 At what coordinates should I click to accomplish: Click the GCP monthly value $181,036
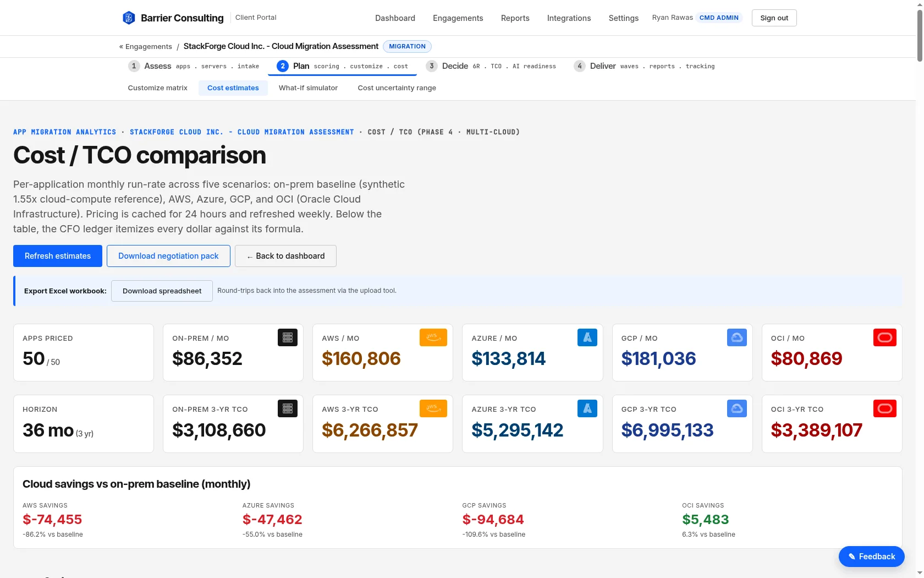click(x=658, y=359)
